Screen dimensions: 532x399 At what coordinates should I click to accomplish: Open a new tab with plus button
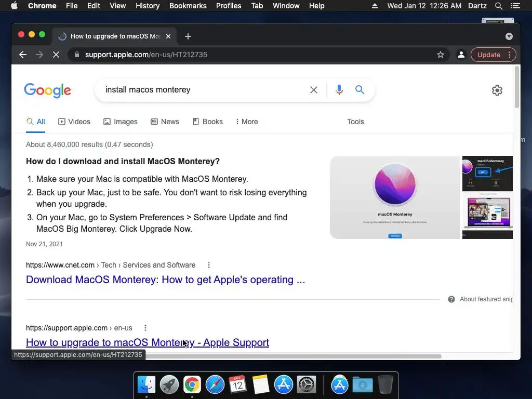pyautogui.click(x=188, y=36)
